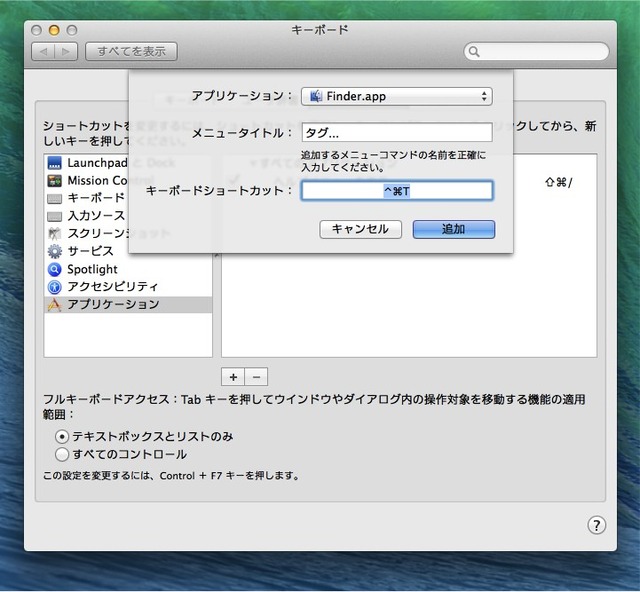Click the ⇧⌘/ shortcut value

coord(558,182)
